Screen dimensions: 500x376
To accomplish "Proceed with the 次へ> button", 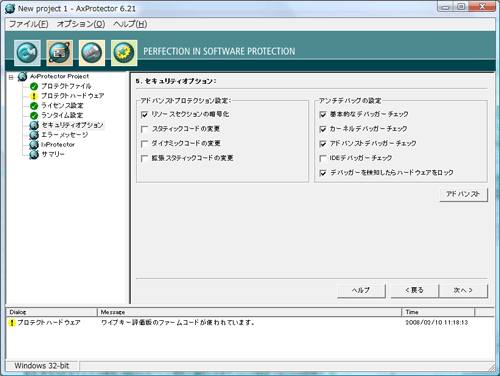I will (x=463, y=291).
